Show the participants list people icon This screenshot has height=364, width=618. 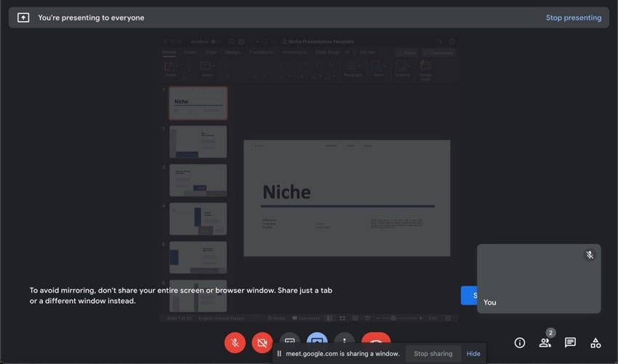[545, 343]
